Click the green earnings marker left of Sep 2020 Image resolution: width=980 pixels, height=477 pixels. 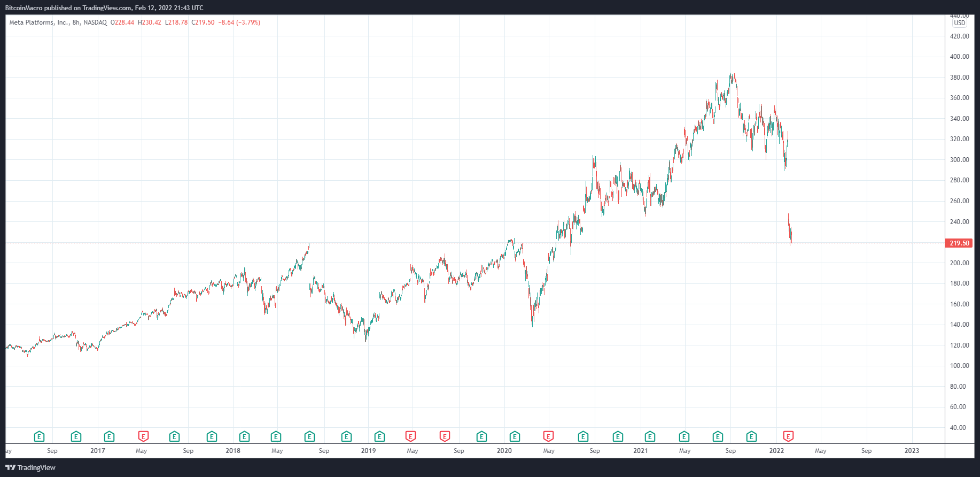(x=583, y=436)
